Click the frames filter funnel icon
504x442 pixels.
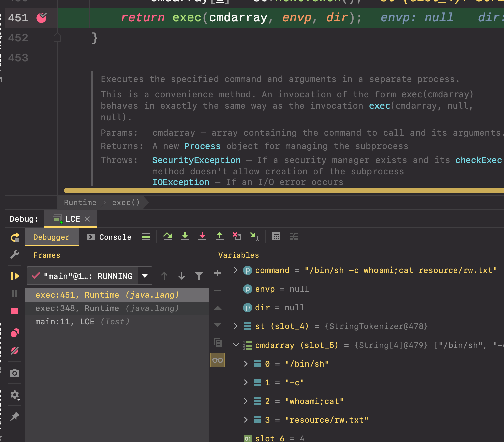[x=199, y=276]
